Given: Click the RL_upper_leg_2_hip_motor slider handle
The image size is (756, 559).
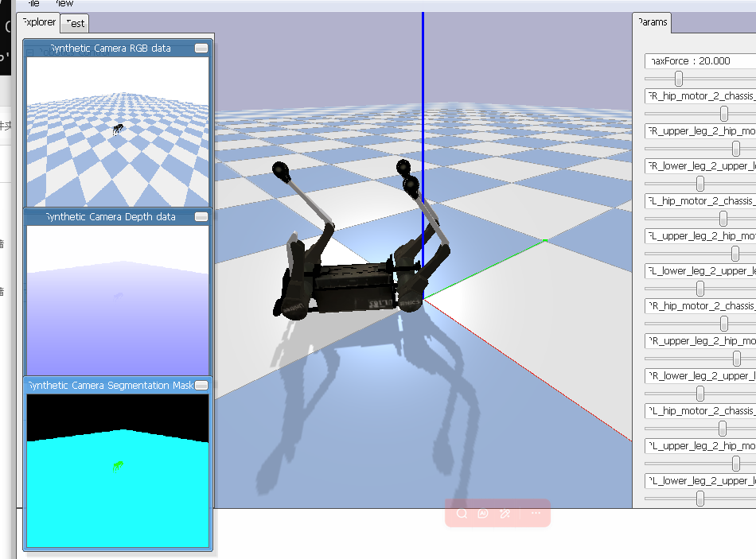Looking at the screenshot, I should [x=736, y=464].
